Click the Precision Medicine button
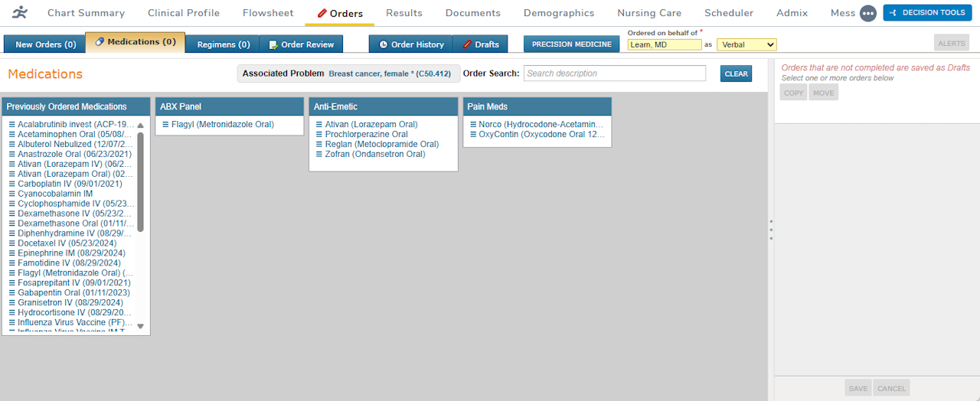The width and height of the screenshot is (980, 401). (572, 44)
